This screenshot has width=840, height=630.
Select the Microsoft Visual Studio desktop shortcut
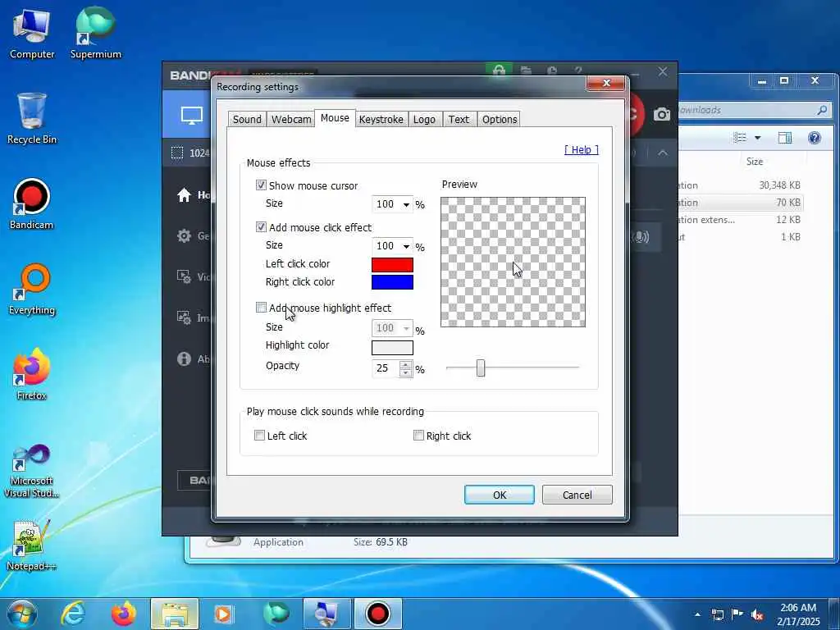(x=32, y=472)
